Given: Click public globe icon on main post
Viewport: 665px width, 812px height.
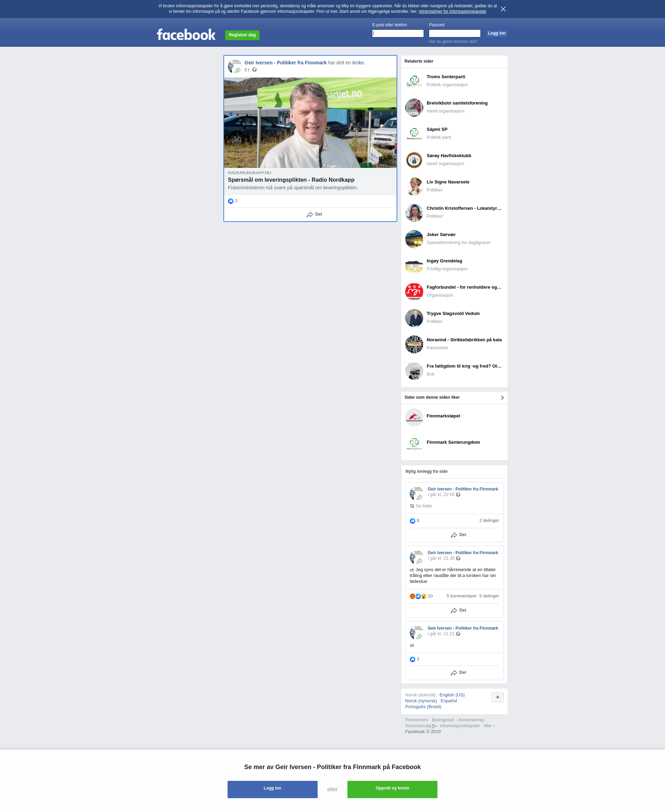Looking at the screenshot, I should coord(254,70).
